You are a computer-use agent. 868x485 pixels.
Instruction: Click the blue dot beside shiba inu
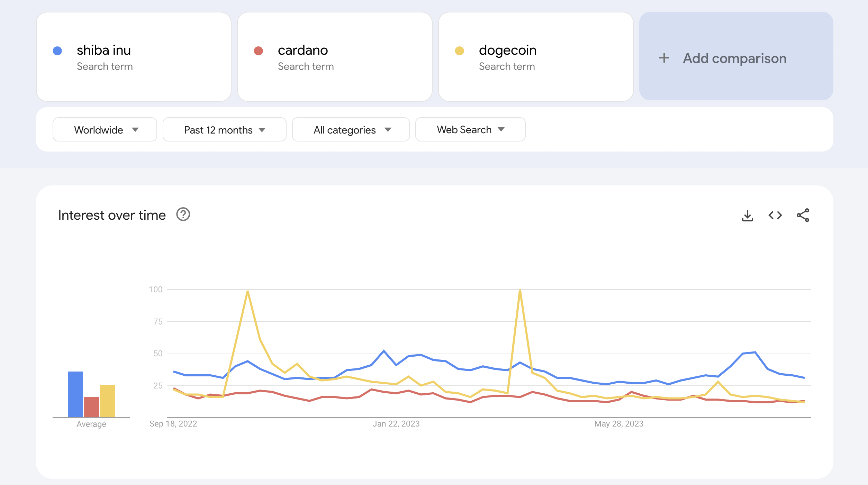click(x=58, y=50)
